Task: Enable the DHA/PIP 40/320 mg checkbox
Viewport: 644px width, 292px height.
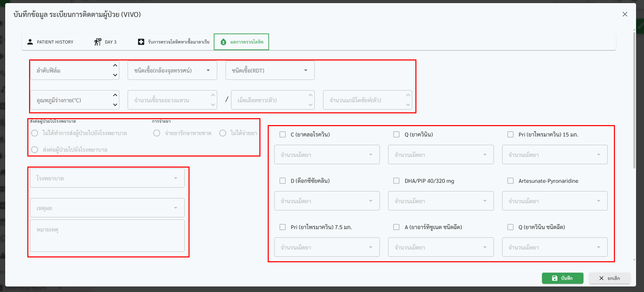Action: [396, 181]
